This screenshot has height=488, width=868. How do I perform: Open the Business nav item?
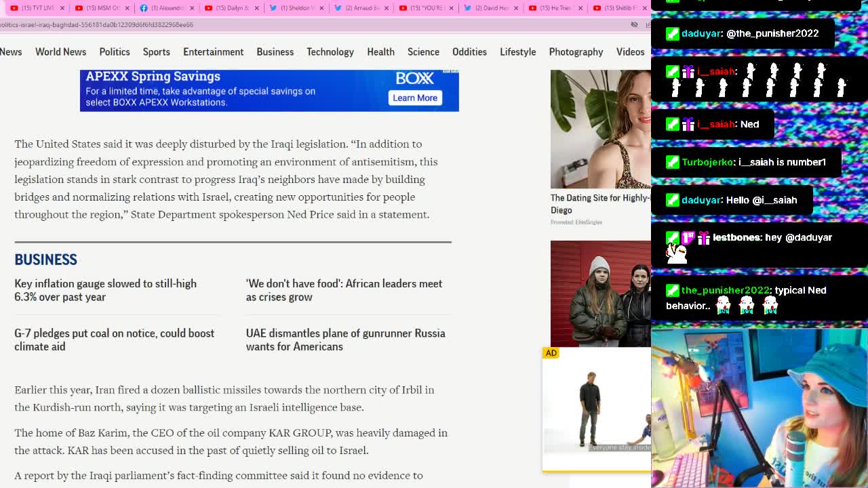tap(275, 52)
